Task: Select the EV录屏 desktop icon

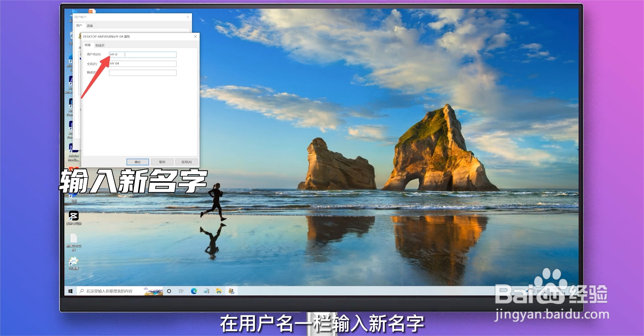Action: (74, 263)
